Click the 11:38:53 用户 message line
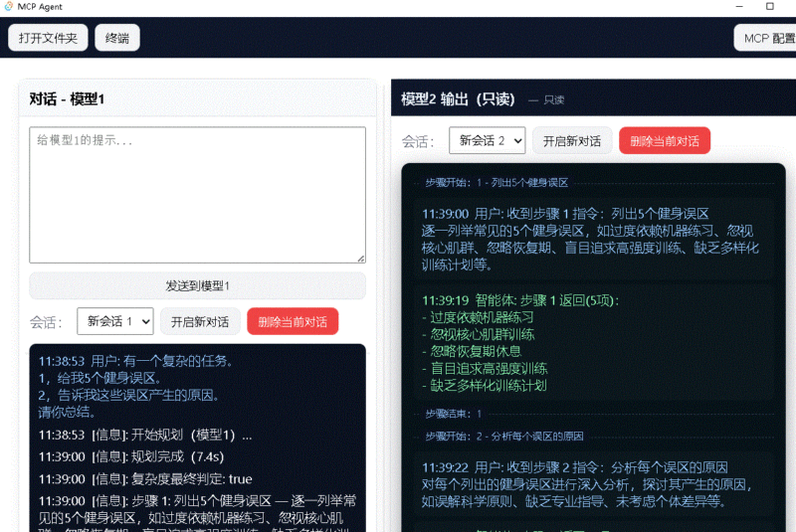 135,361
